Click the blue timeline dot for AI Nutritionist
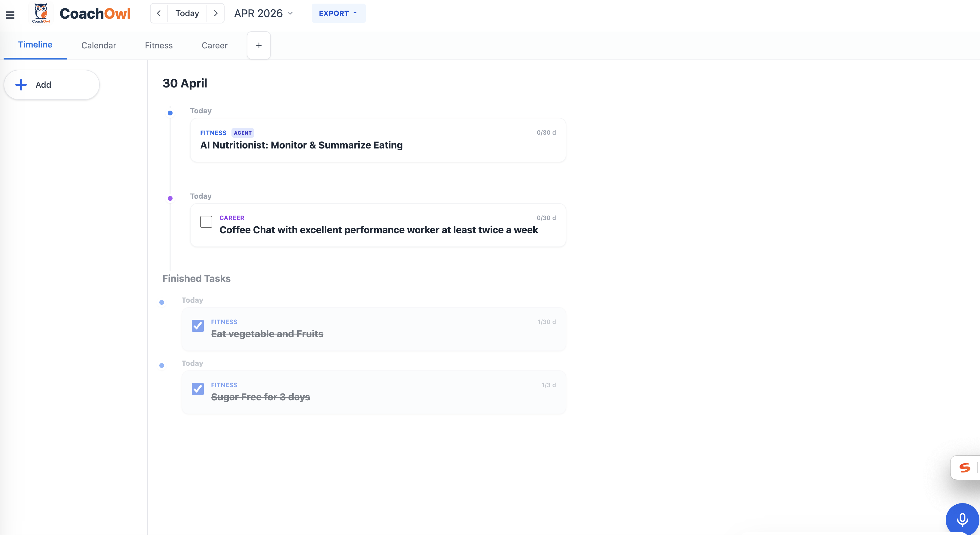The image size is (980, 535). (170, 113)
